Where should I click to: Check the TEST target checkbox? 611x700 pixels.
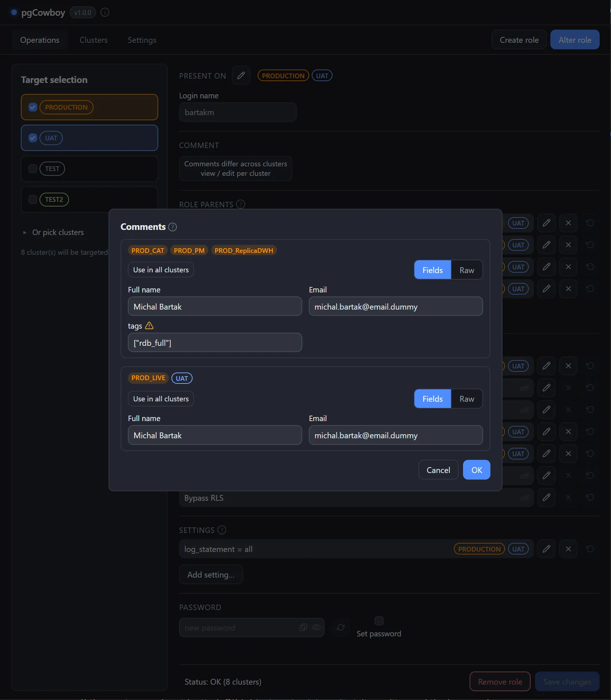(33, 169)
